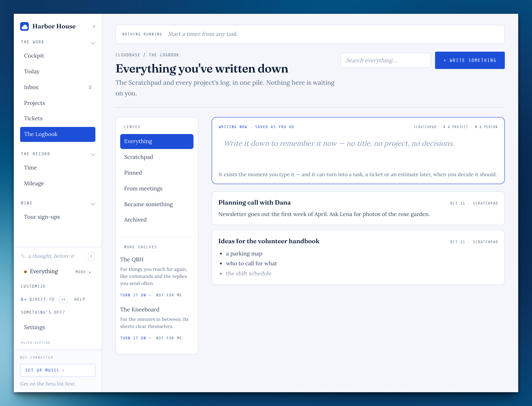Click Something's Off? link
532x406 pixels.
click(43, 312)
